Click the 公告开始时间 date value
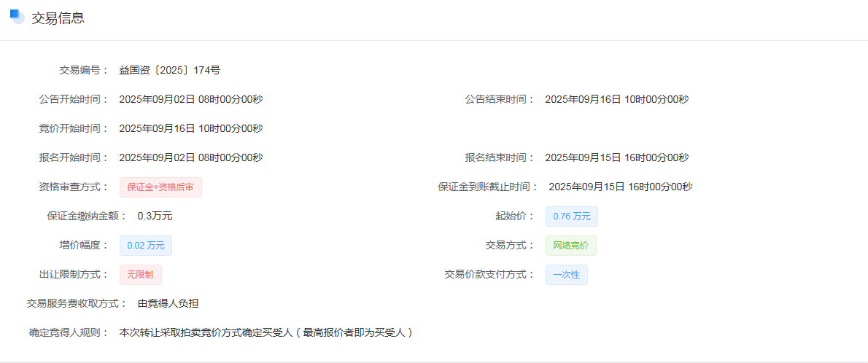868x363 pixels. 191,99
